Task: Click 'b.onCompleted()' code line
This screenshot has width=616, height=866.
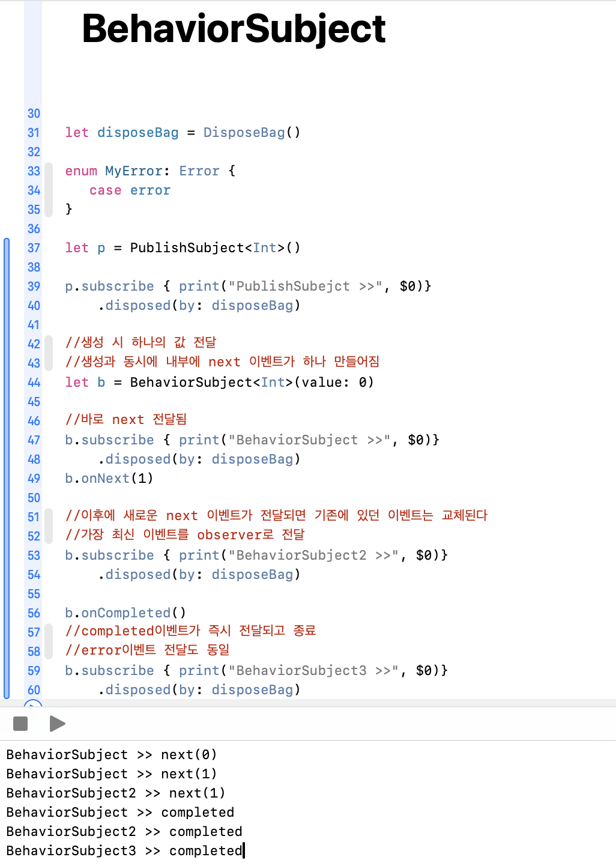Action: (x=125, y=613)
